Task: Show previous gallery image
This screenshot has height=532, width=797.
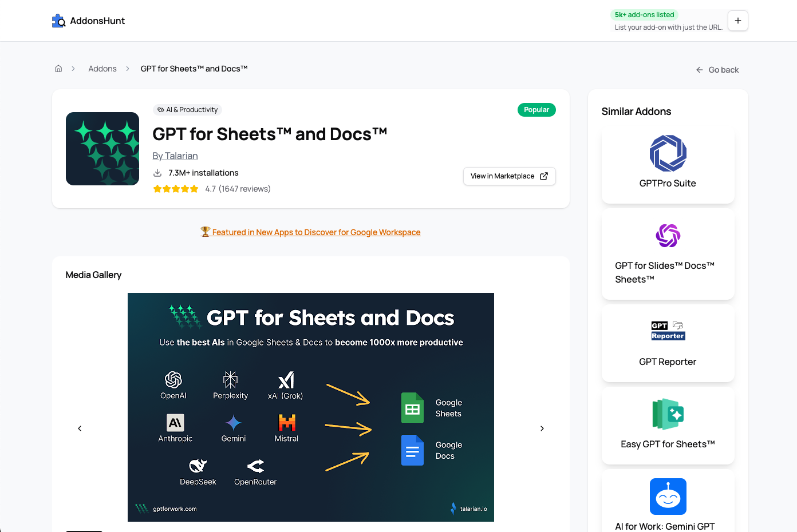Action: tap(80, 428)
